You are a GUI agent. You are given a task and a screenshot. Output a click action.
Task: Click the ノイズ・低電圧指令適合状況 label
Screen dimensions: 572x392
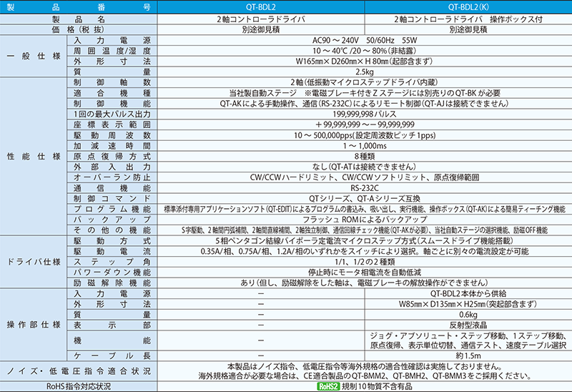click(x=79, y=371)
